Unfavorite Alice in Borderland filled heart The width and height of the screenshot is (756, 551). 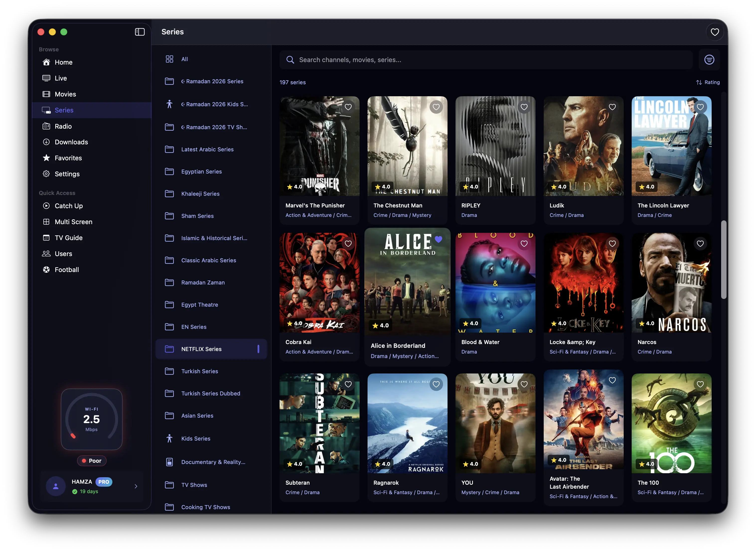coord(438,239)
